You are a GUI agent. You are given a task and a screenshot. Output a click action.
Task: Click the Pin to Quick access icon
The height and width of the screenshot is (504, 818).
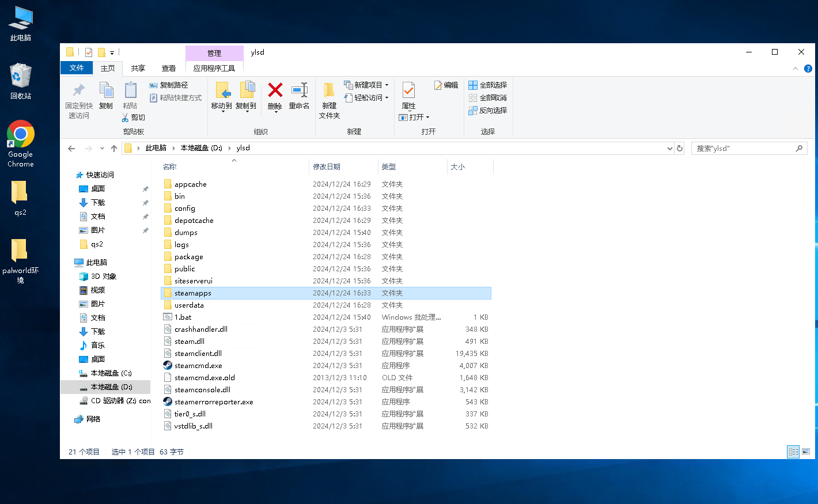click(x=79, y=90)
